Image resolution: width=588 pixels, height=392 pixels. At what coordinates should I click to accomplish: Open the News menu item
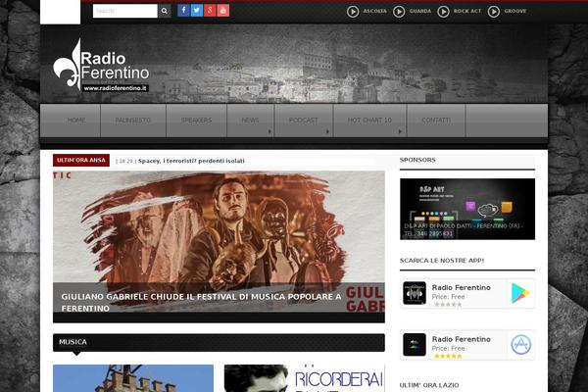[x=250, y=120]
